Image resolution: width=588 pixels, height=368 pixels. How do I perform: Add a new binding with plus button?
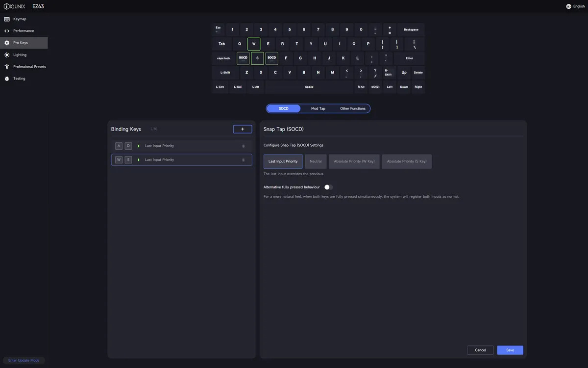pyautogui.click(x=243, y=129)
